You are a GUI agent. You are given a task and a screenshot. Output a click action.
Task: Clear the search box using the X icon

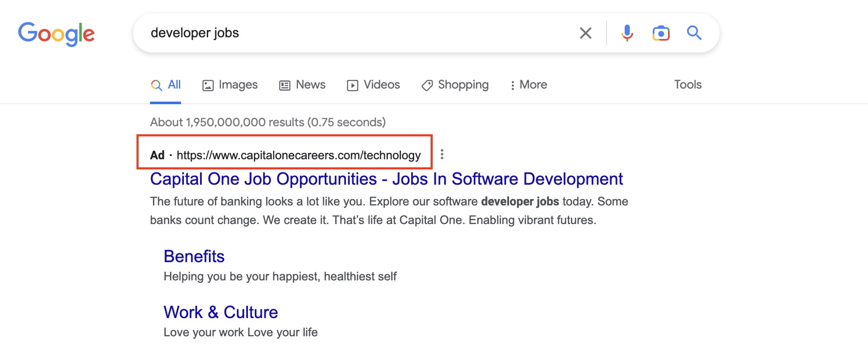tap(586, 32)
